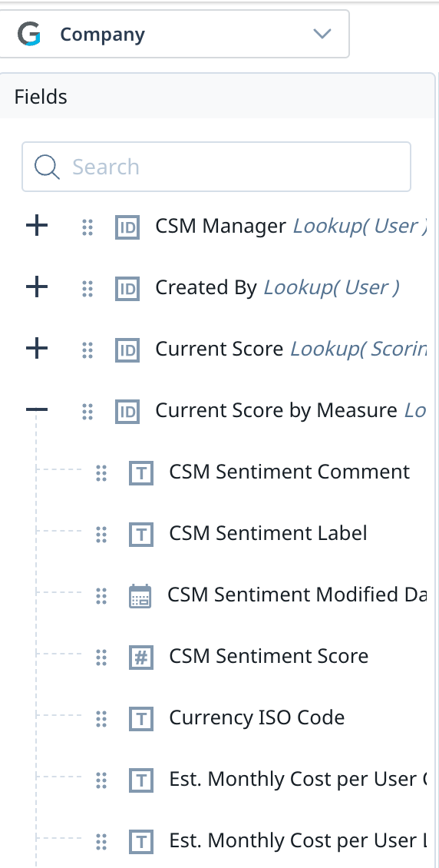Click the Gainsight logo in Company selector

28,34
